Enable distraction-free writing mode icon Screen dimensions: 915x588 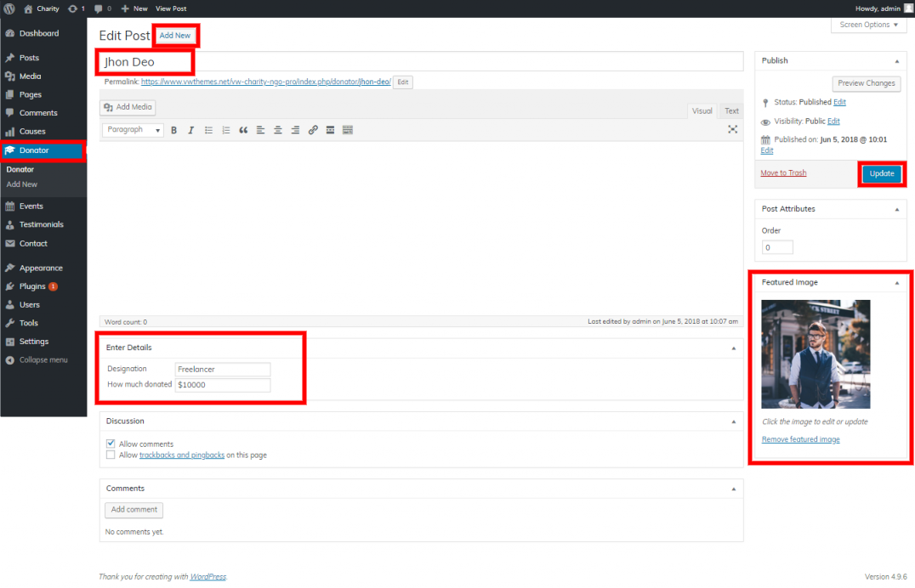pyautogui.click(x=732, y=130)
